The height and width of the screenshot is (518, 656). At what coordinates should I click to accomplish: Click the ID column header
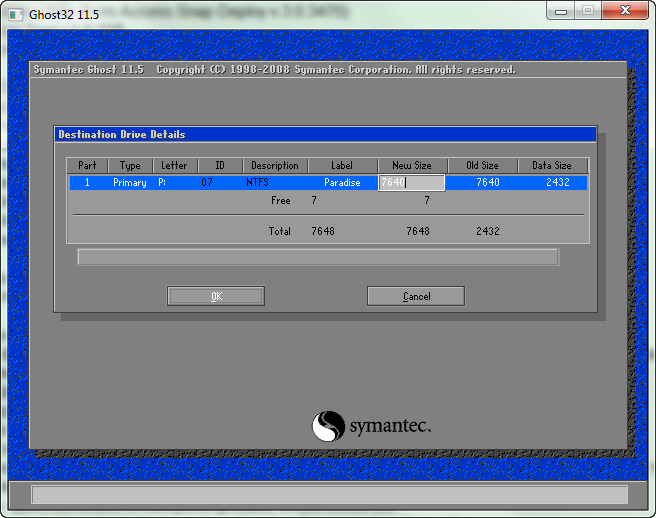coord(220,166)
